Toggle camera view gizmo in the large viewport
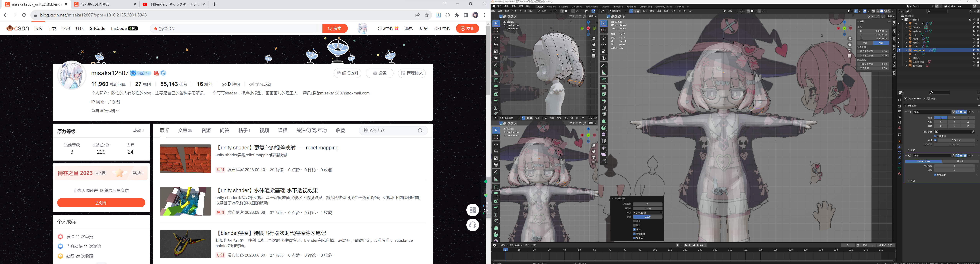Image resolution: width=980 pixels, height=264 pixels. pyautogui.click(x=850, y=50)
